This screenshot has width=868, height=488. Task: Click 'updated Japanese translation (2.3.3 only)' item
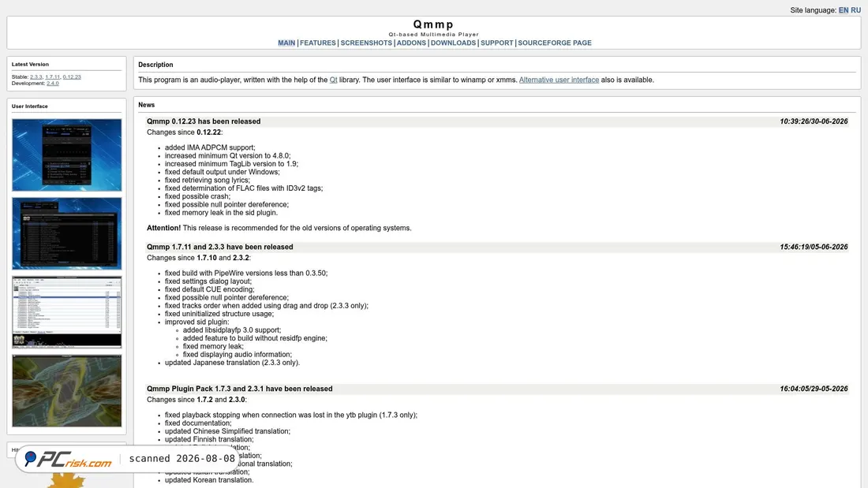(232, 363)
